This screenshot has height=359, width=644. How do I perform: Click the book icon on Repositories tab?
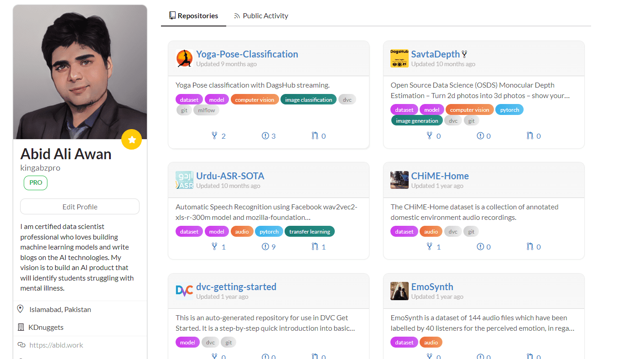(x=172, y=16)
